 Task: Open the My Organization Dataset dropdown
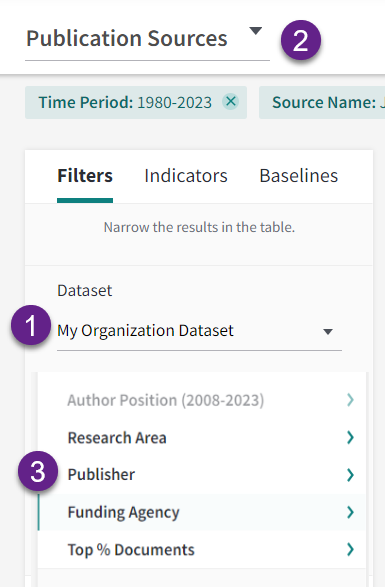[199, 331]
